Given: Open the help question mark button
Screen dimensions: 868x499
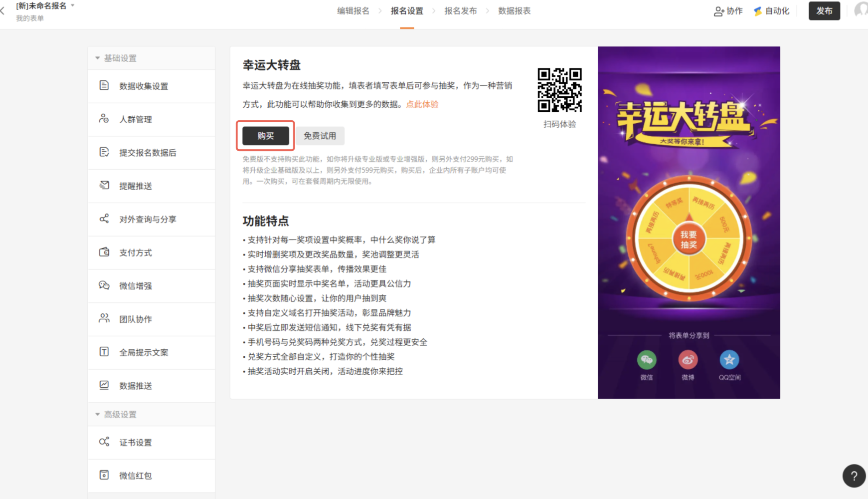Looking at the screenshot, I should pyautogui.click(x=854, y=476).
